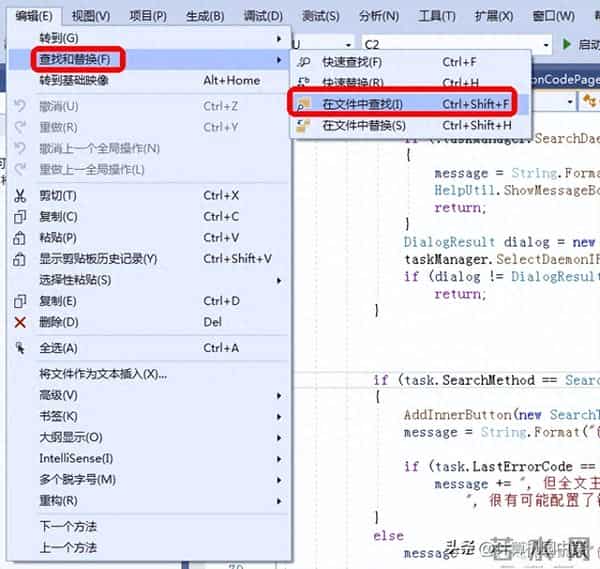This screenshot has width=600, height=569.
Task: Open the 调试(D) menu
Action: tap(263, 16)
